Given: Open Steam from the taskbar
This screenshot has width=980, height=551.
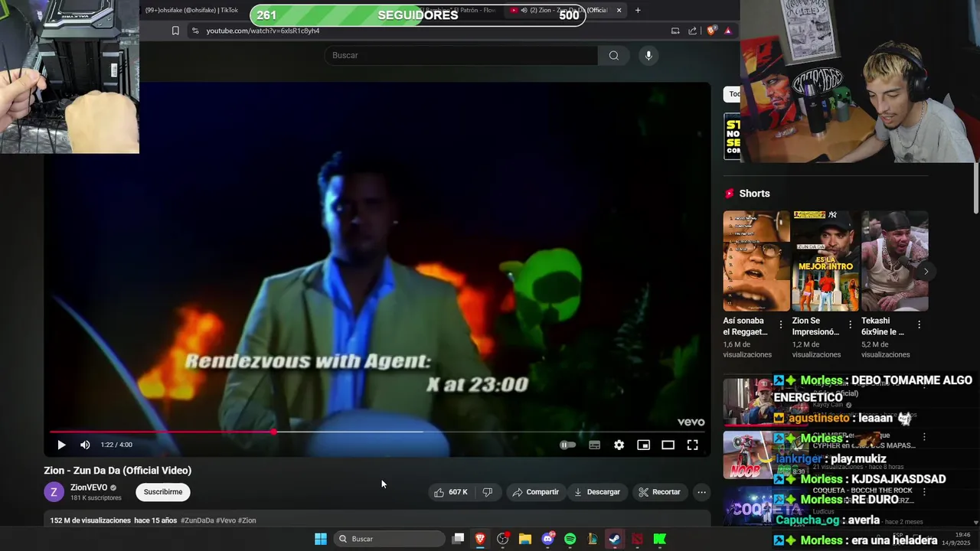Looking at the screenshot, I should (615, 539).
